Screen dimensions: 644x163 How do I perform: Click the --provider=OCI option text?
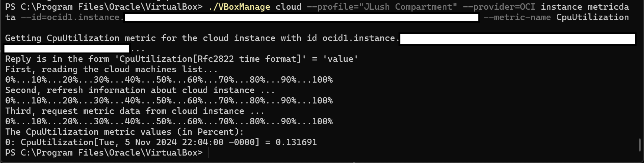[x=499, y=7]
